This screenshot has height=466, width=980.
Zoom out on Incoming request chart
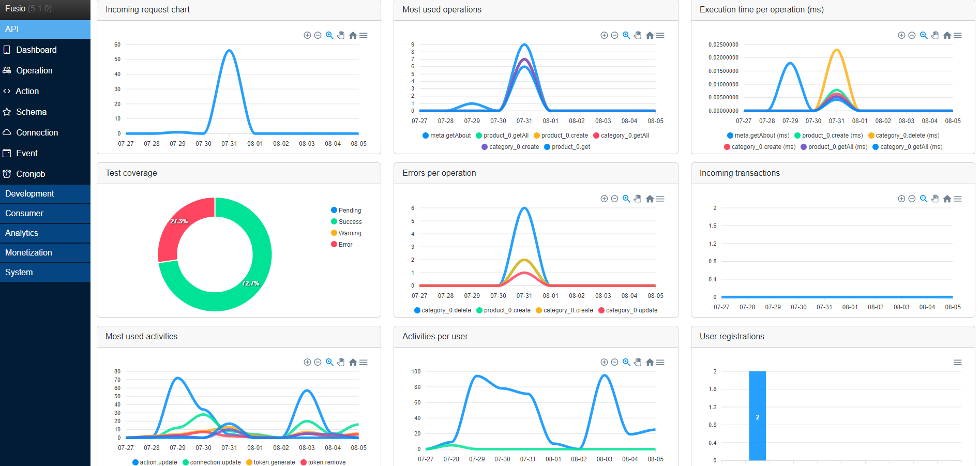[318, 35]
